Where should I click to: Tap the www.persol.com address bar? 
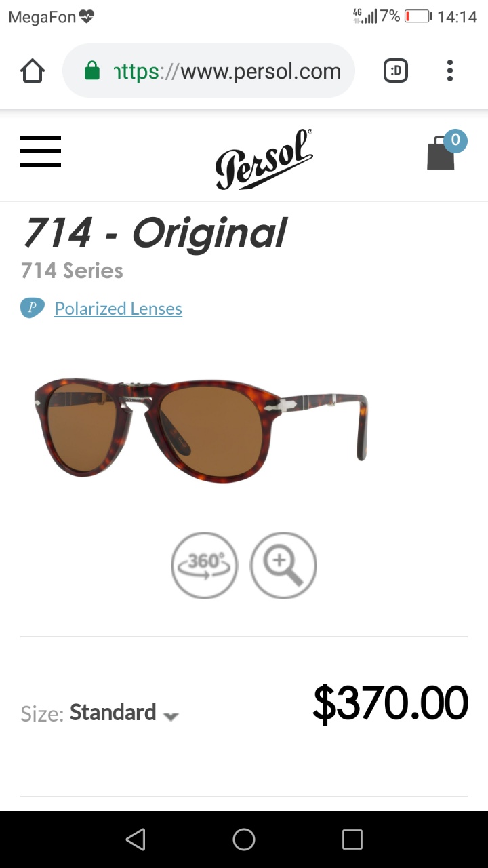(x=209, y=71)
